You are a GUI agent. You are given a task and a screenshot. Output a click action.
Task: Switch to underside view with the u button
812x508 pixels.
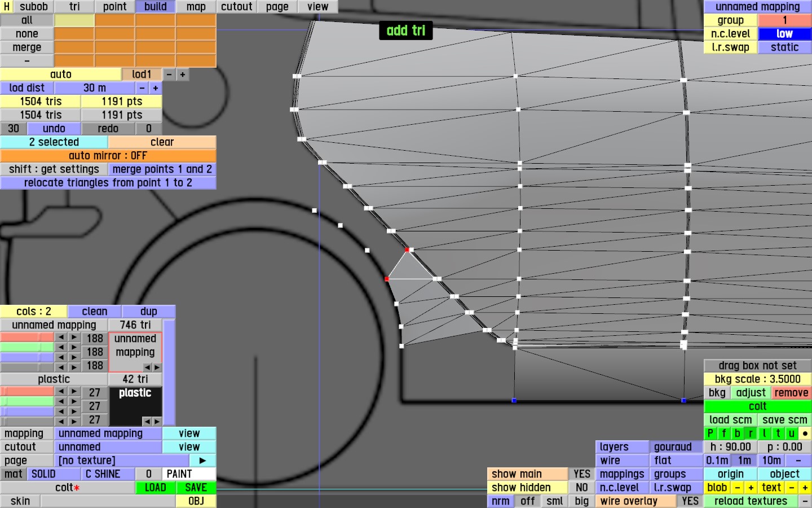tap(792, 433)
